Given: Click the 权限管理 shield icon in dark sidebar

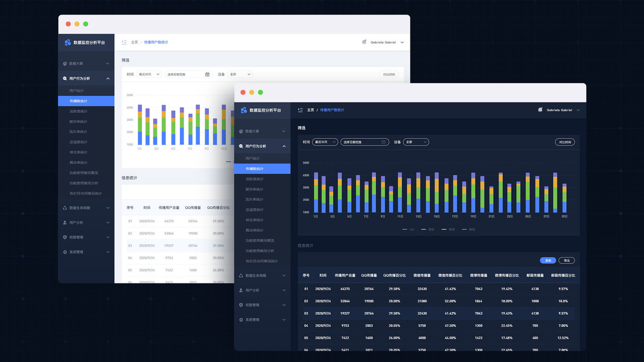Looking at the screenshot, I should tap(241, 305).
